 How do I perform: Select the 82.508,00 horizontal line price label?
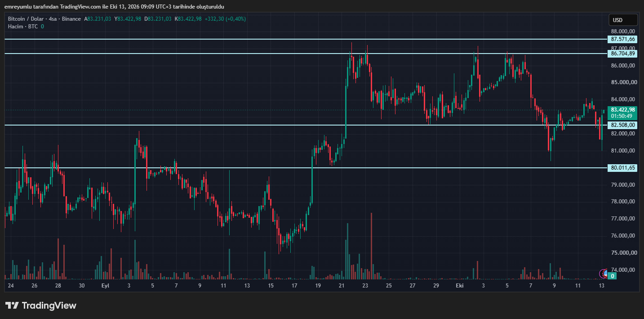tap(623, 125)
